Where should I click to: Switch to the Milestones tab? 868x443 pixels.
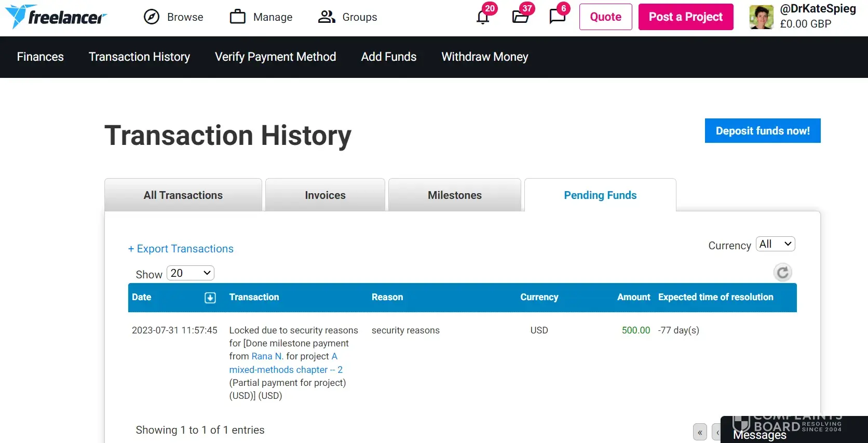454,195
